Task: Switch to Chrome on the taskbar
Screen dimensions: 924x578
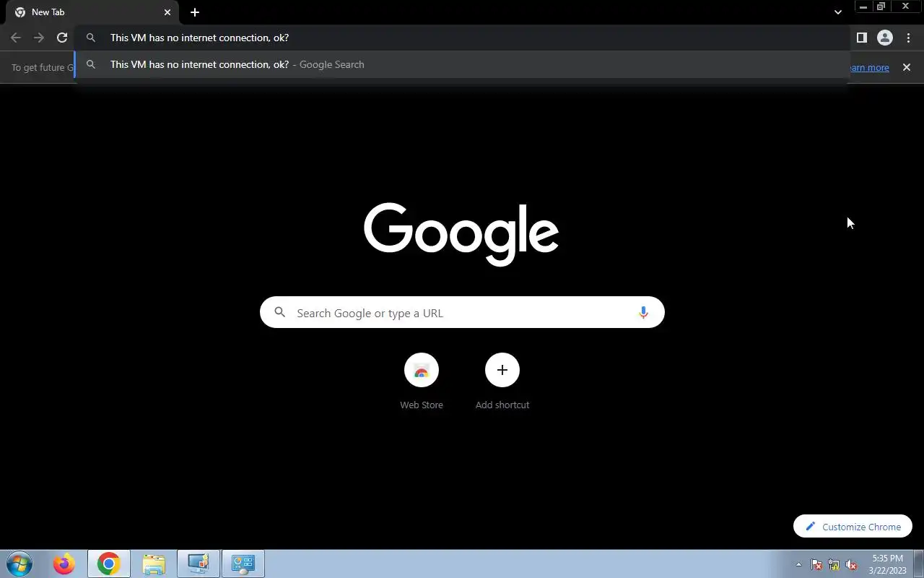Action: point(109,564)
